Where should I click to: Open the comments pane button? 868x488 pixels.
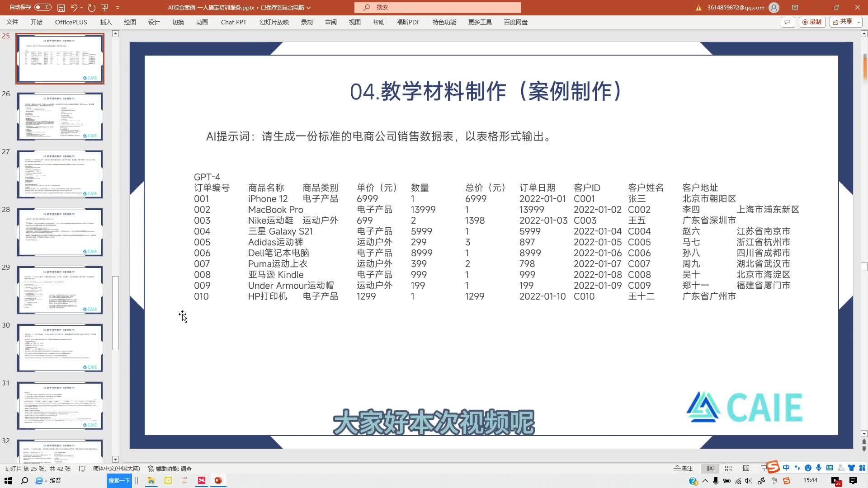pos(788,22)
